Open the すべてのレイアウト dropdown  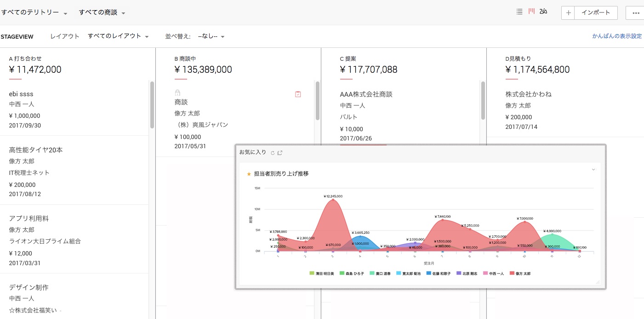118,36
